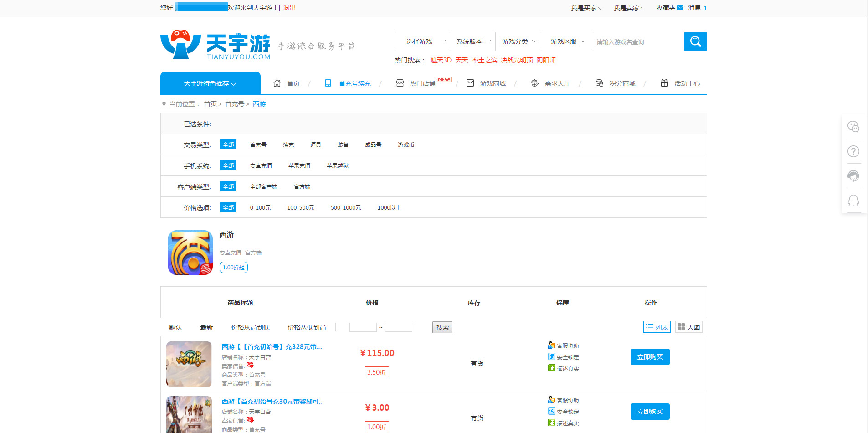
Task: Filter 客户端类型 by 官方端
Action: [302, 186]
